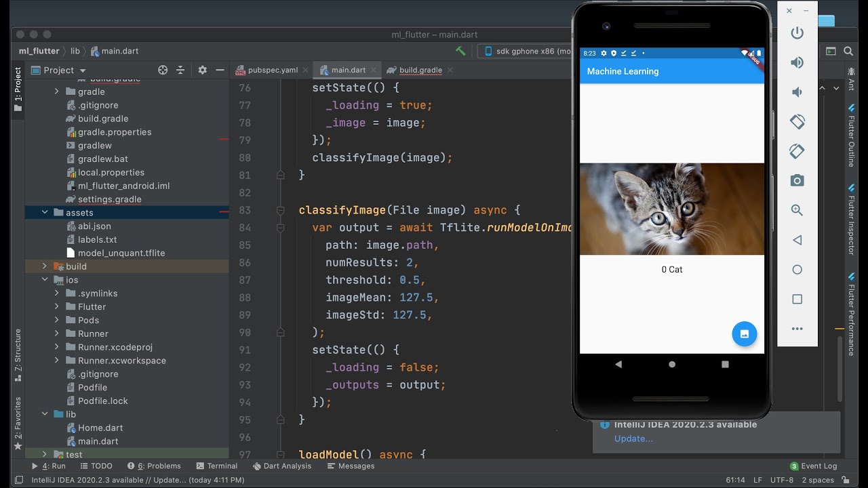Toggle the Favorites tool window

click(18, 423)
